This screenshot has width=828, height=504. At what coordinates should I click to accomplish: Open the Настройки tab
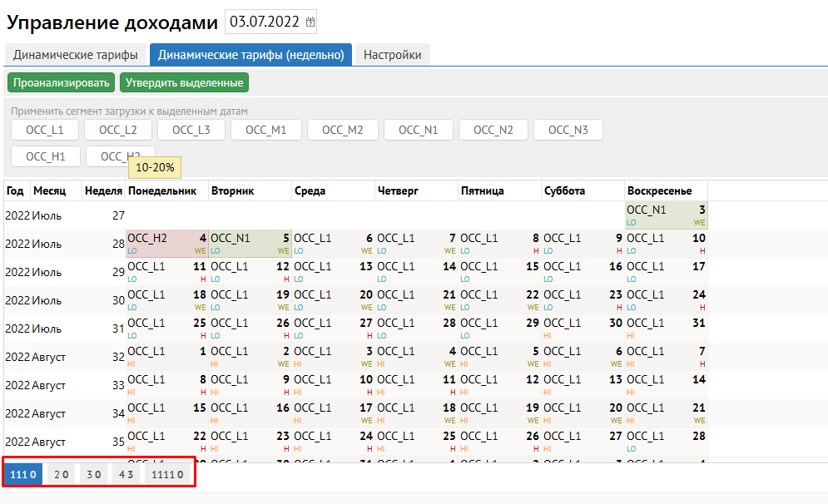392,55
